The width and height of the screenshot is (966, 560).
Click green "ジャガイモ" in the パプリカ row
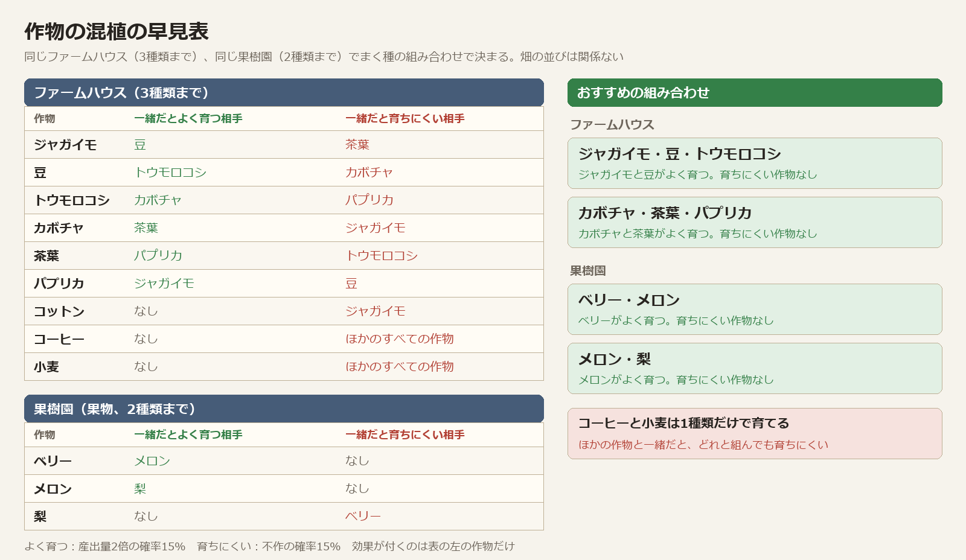tap(164, 284)
